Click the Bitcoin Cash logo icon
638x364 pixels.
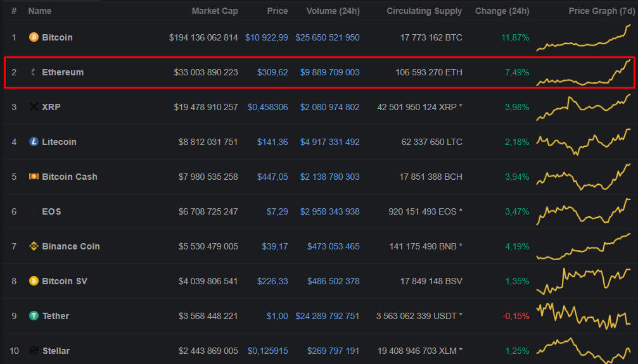tap(34, 177)
